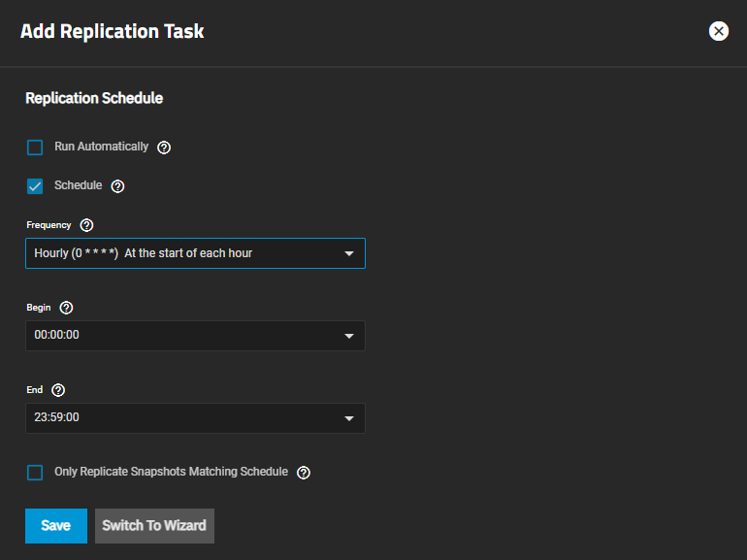This screenshot has width=747, height=560.
Task: Show help for Run Automatically
Action: pyautogui.click(x=164, y=148)
